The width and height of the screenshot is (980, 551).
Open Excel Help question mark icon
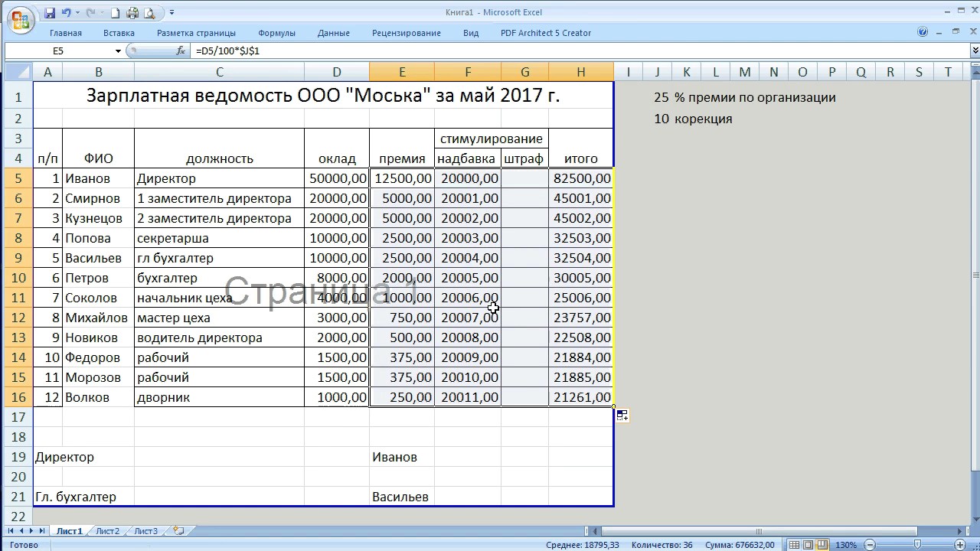(x=923, y=32)
